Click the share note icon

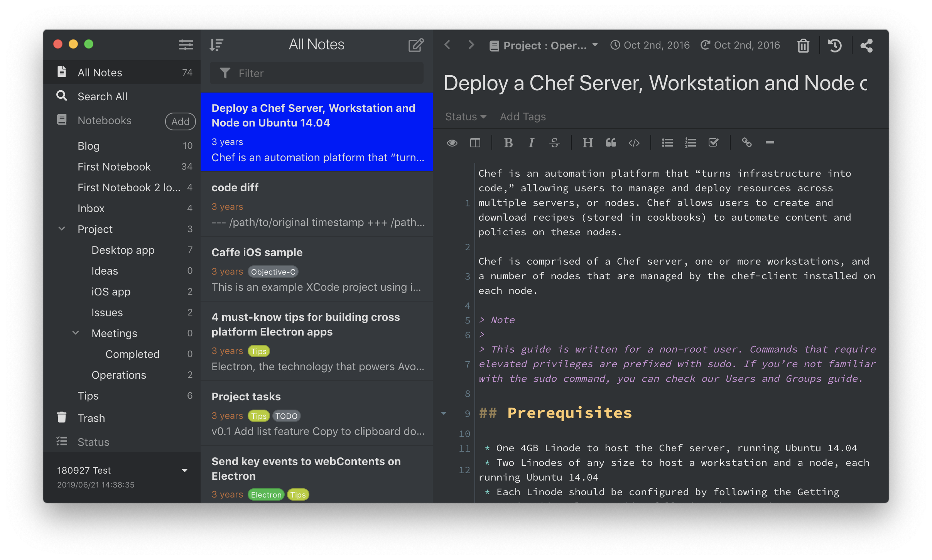(866, 46)
